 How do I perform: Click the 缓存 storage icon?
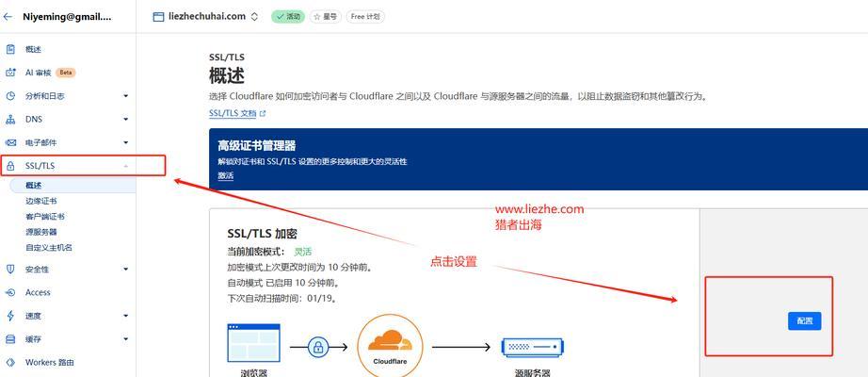[10, 338]
